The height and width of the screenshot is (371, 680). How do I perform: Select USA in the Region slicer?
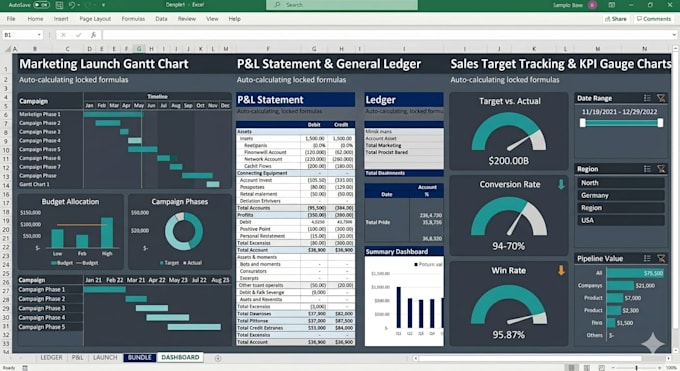coord(620,220)
